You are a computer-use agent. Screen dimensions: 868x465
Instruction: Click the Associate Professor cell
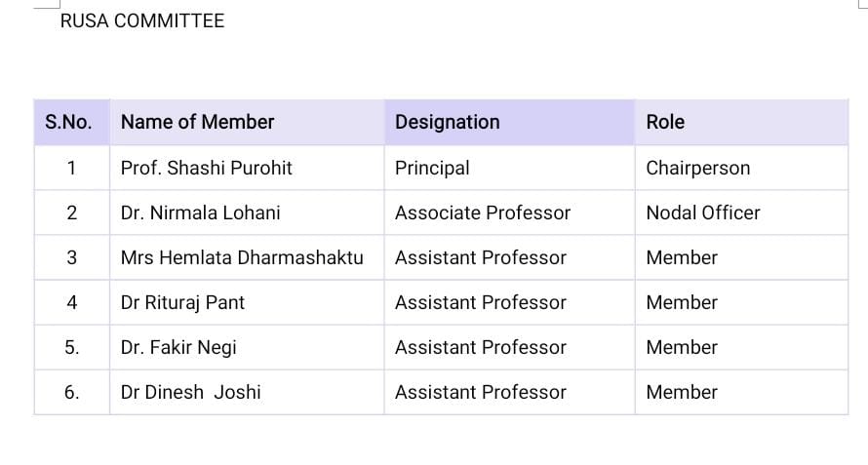coord(509,213)
